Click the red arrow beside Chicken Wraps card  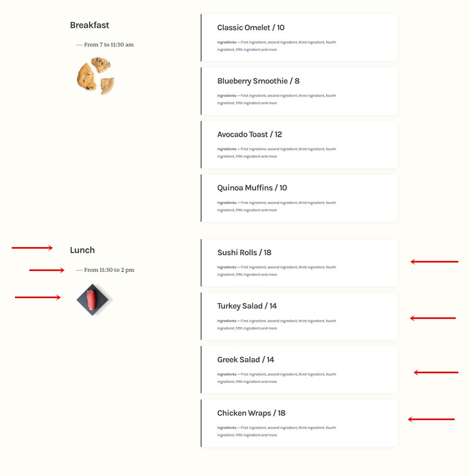pyautogui.click(x=431, y=419)
